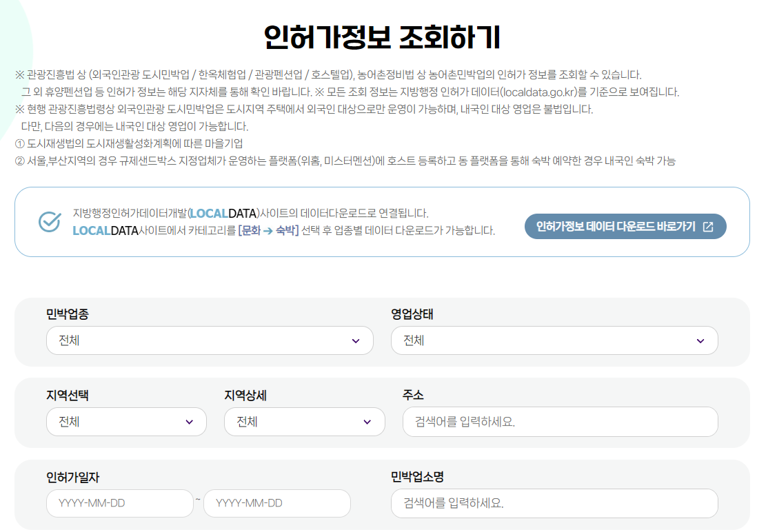Open the 인허가정보 데이터 다운로드 바로가기 button
The height and width of the screenshot is (532, 757).
tap(625, 227)
